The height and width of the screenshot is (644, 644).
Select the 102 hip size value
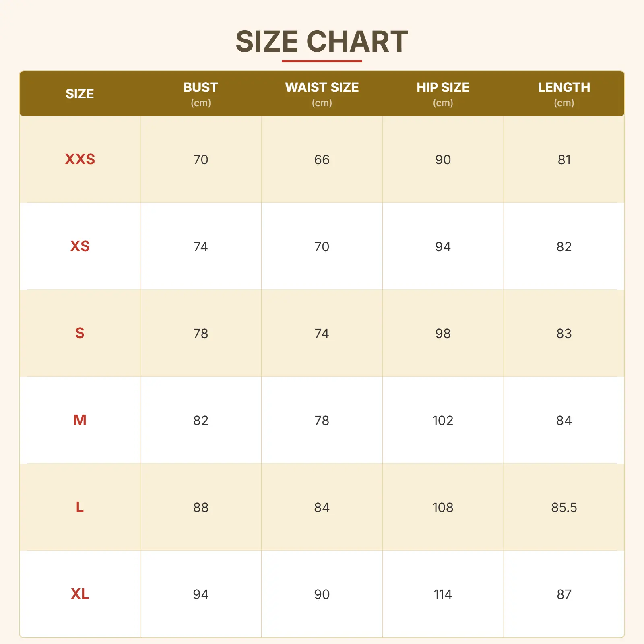(443, 421)
